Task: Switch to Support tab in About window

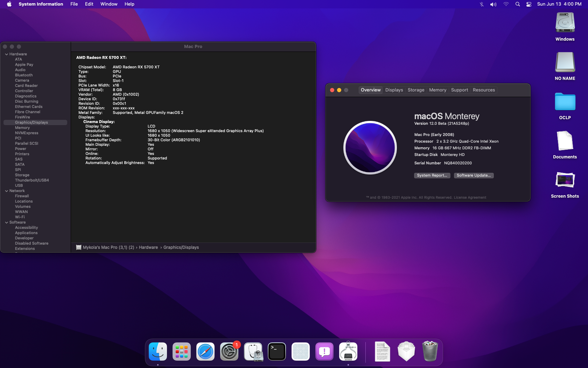Action: (x=460, y=90)
